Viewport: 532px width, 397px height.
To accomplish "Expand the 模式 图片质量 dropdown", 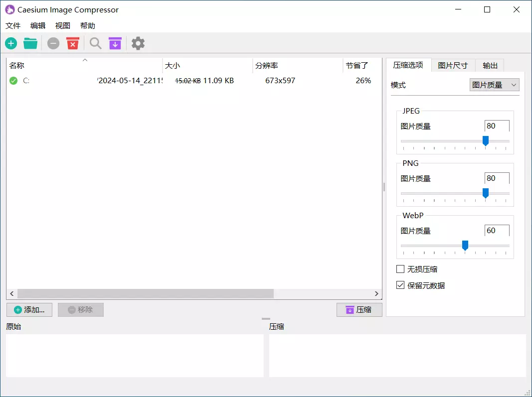I will 494,85.
